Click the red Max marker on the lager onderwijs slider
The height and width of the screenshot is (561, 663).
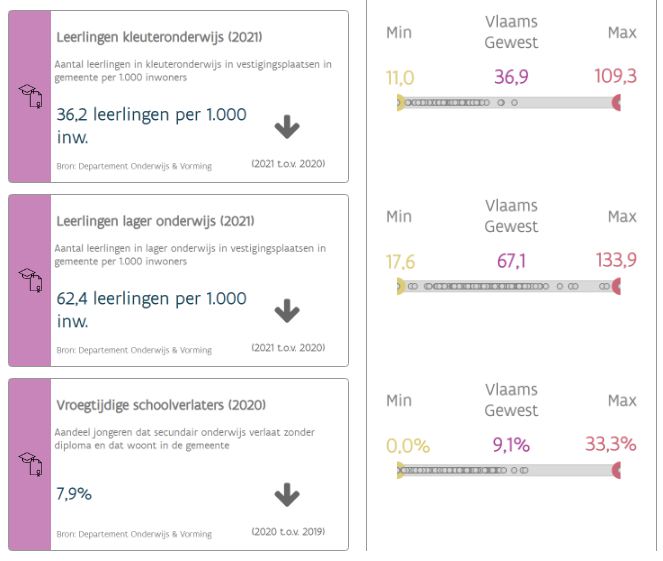click(x=616, y=287)
